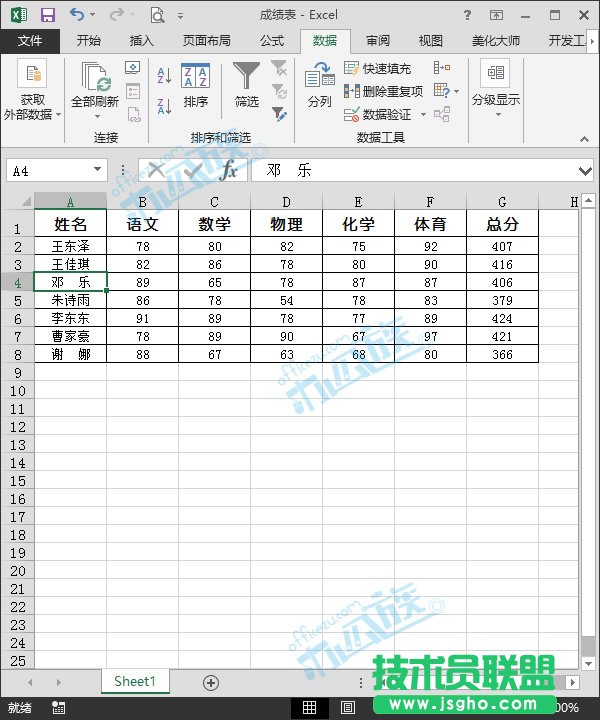Select row 8 header
Screen dimensions: 600x720
(x=17, y=354)
